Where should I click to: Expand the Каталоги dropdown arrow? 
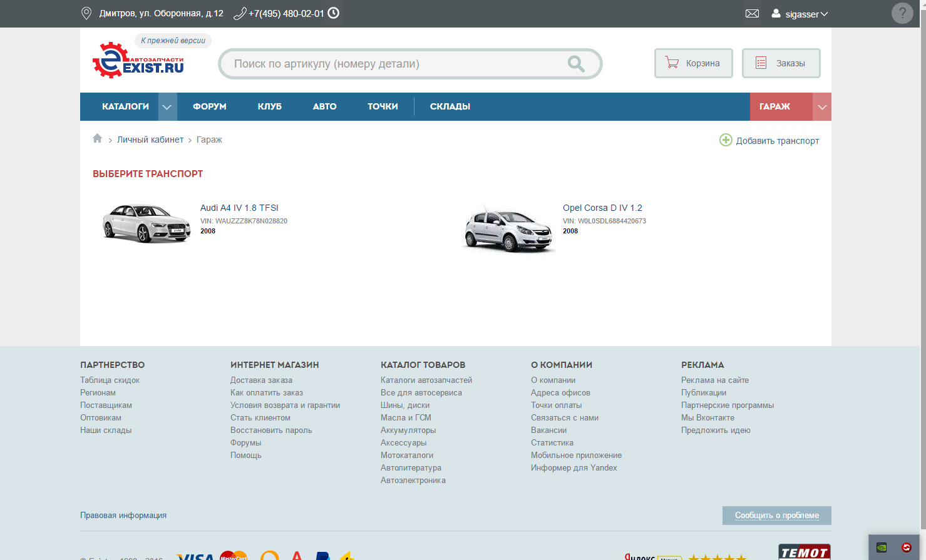click(x=167, y=107)
